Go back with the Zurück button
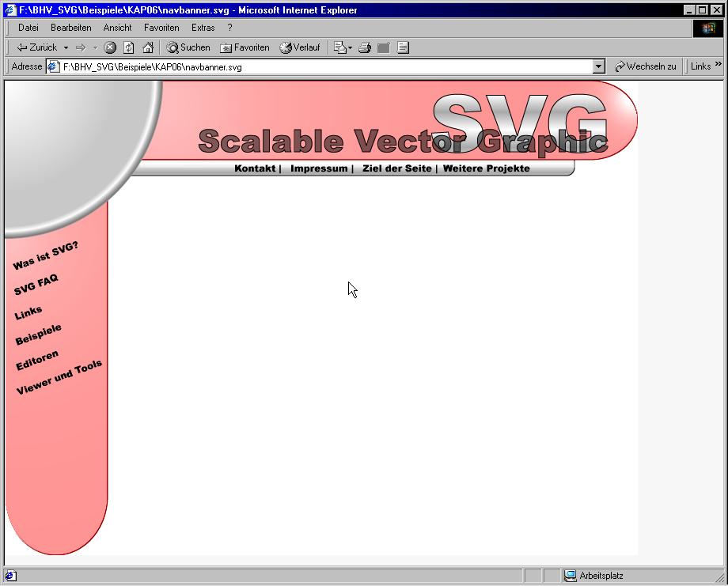The width and height of the screenshot is (728, 586). pyautogui.click(x=36, y=47)
